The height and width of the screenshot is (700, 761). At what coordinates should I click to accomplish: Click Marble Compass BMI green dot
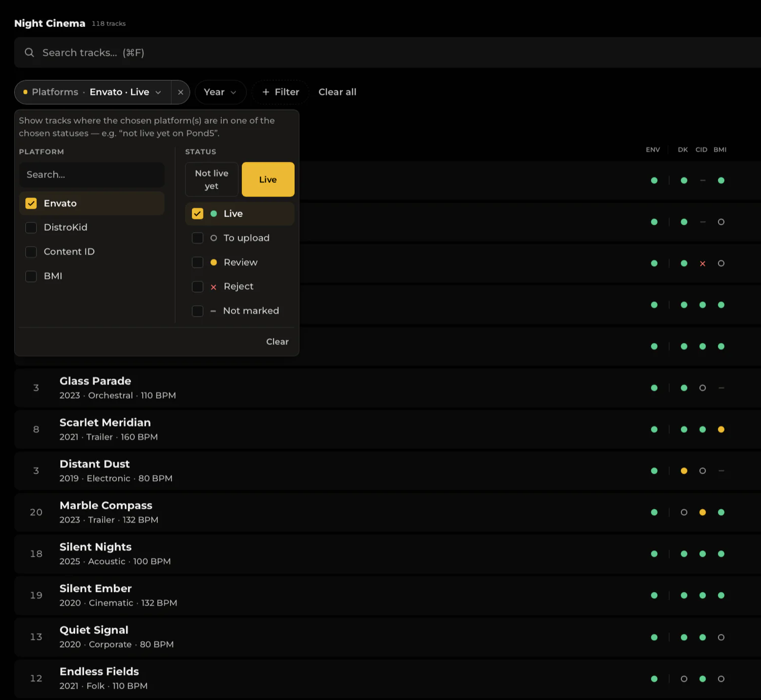tap(721, 512)
